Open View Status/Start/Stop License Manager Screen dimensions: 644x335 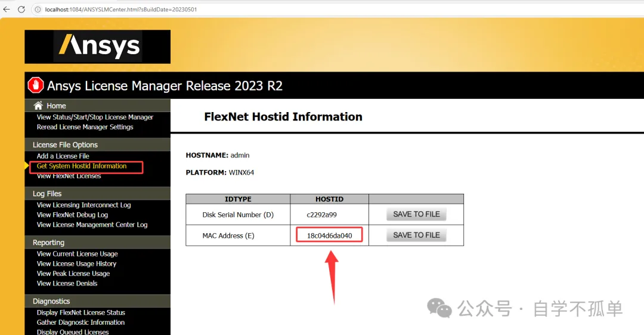click(x=95, y=117)
